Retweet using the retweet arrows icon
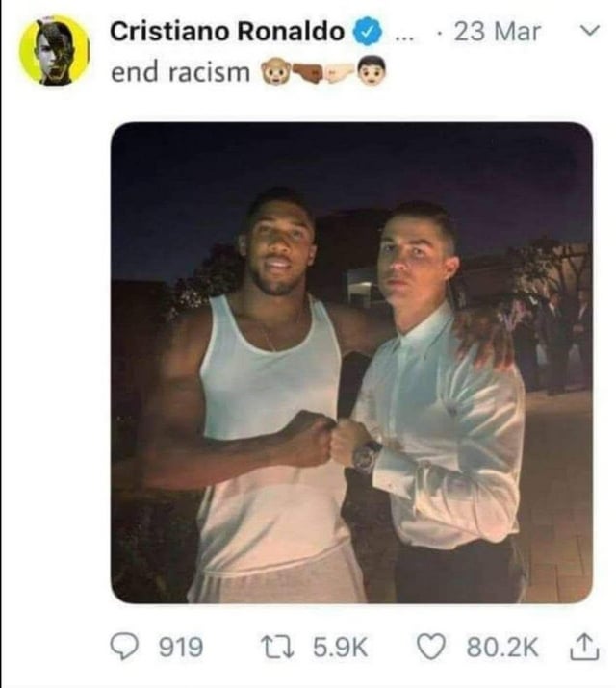Screen dimensions: 616x688 [277, 648]
